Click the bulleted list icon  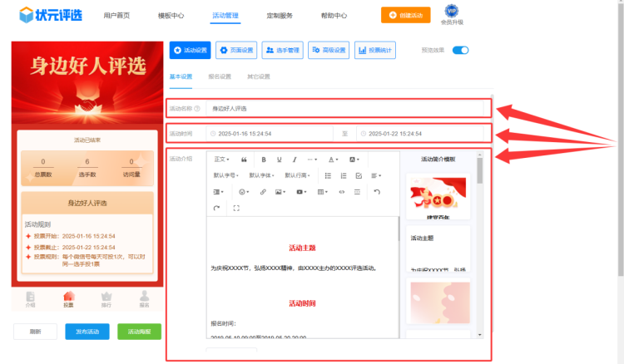pyautogui.click(x=328, y=175)
